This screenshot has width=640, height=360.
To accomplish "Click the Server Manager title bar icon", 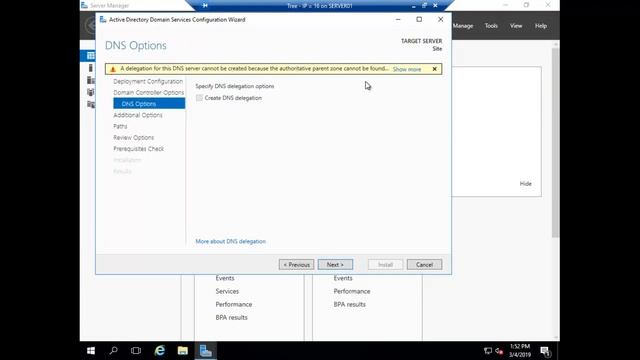I will (x=84, y=5).
